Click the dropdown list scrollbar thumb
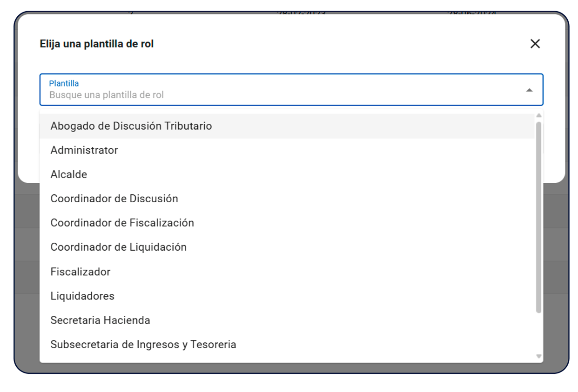 click(x=539, y=216)
